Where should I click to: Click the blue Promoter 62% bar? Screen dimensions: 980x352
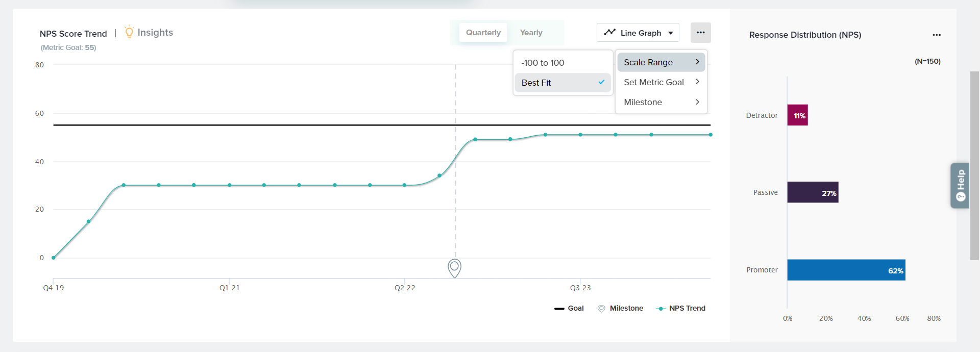pyautogui.click(x=846, y=270)
